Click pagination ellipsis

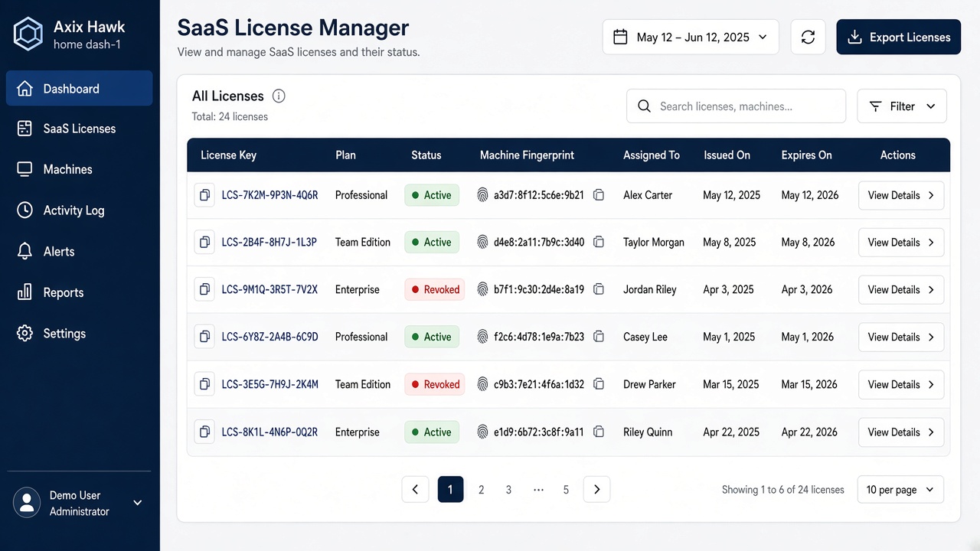(538, 490)
